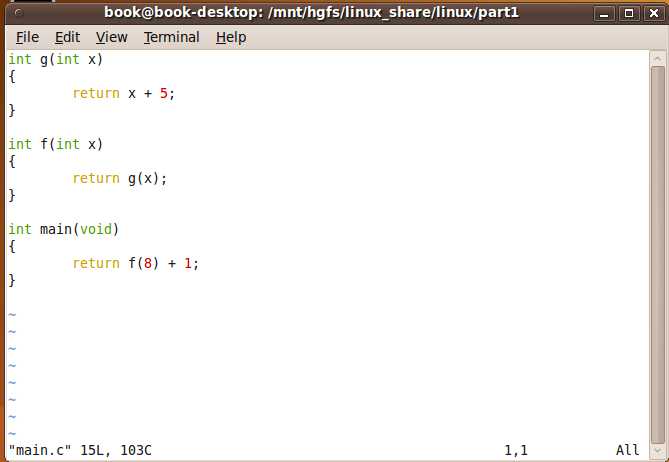
Task: Open the Terminal menu
Action: click(x=172, y=38)
